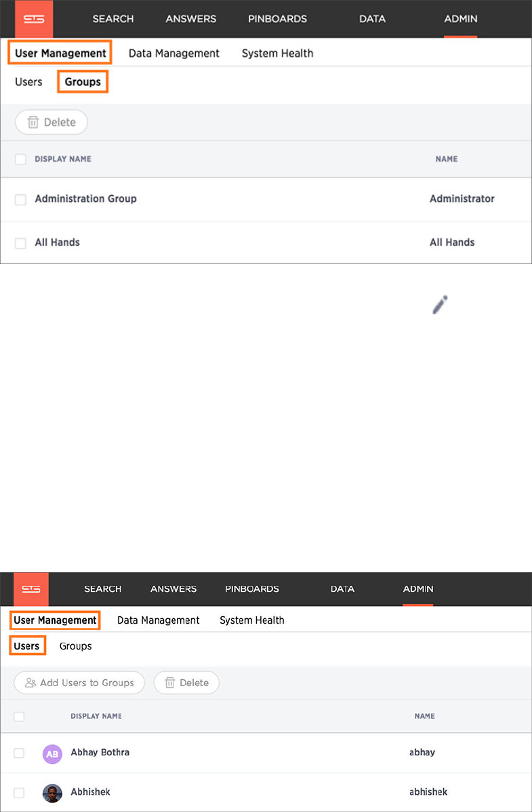
Task: Click the pencil edit icon
Action: (440, 305)
